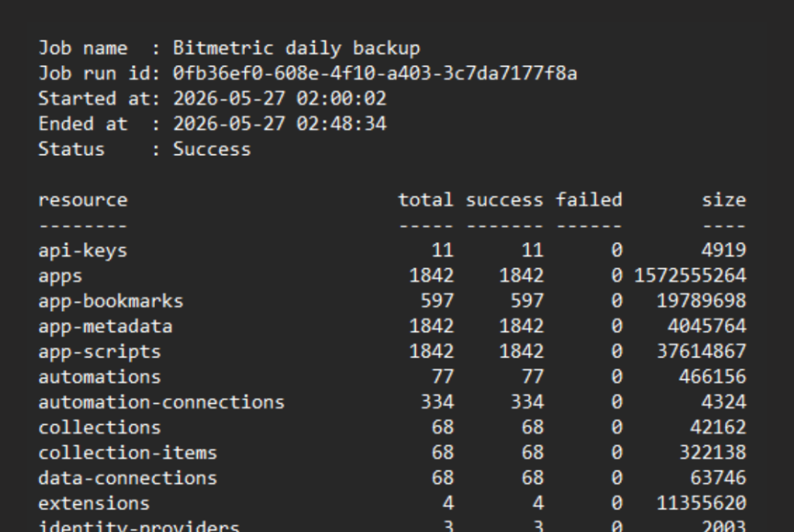Screen dimensions: 794x532
Task: Click the start time 2026-05-27 02:00:02
Action: click(279, 98)
